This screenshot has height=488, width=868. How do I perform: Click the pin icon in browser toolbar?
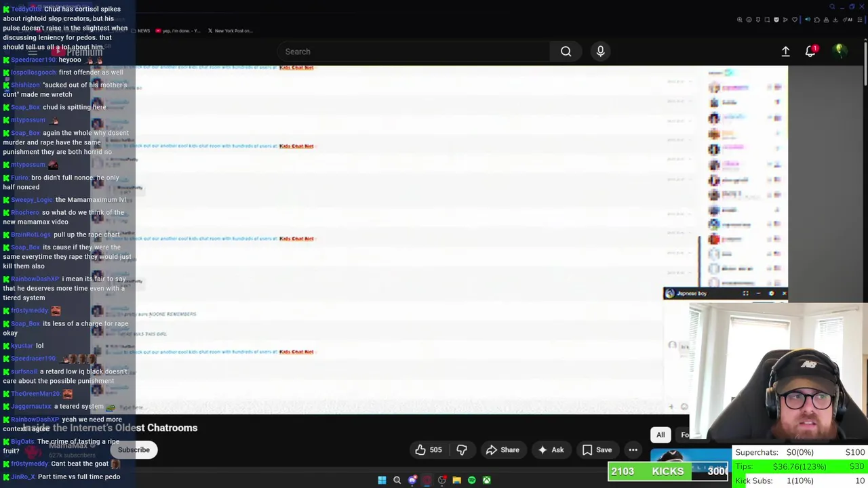pyautogui.click(x=758, y=20)
